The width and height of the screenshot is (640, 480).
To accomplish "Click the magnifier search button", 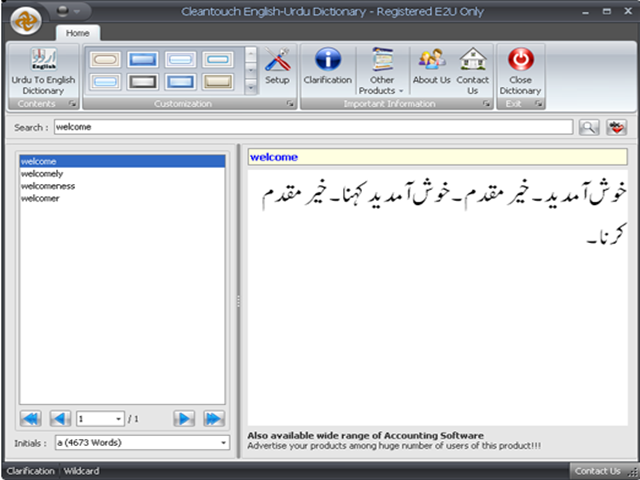I will click(x=589, y=127).
